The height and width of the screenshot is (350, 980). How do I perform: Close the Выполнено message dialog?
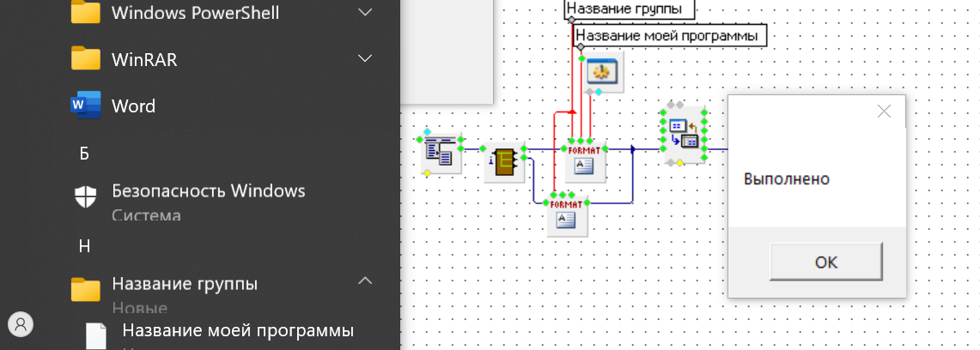tap(884, 111)
